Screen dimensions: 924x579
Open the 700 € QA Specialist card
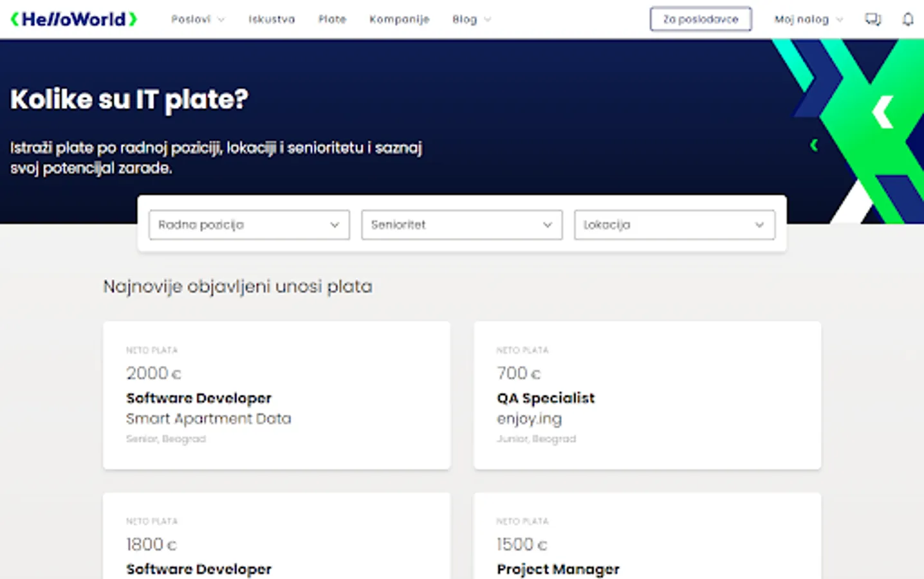[x=647, y=395]
